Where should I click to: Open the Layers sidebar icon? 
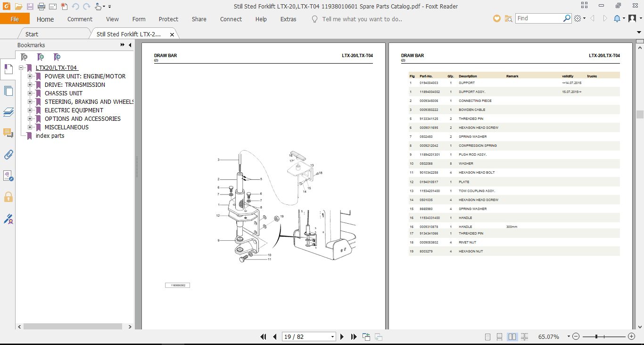(8, 112)
